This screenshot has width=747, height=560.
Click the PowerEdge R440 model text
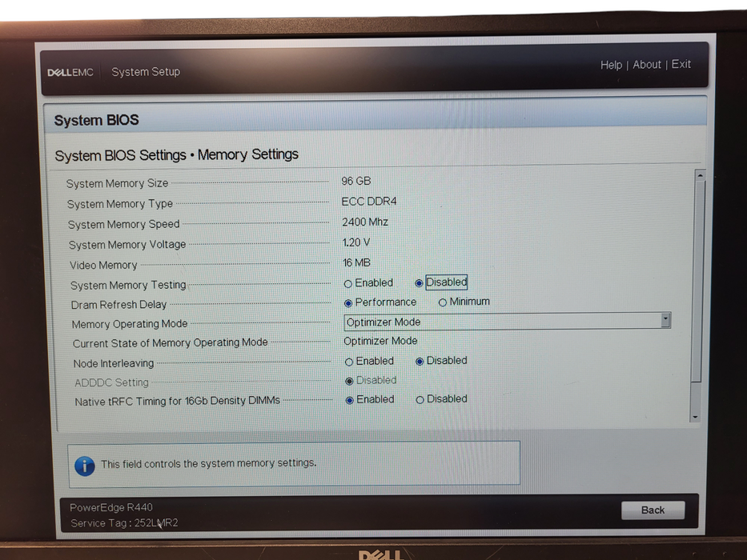point(111,508)
